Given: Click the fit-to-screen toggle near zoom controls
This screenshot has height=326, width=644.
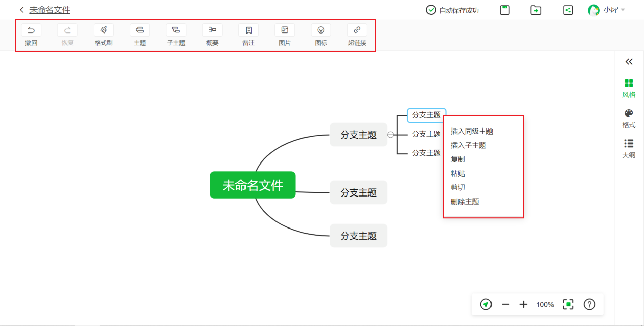Looking at the screenshot, I should 568,304.
